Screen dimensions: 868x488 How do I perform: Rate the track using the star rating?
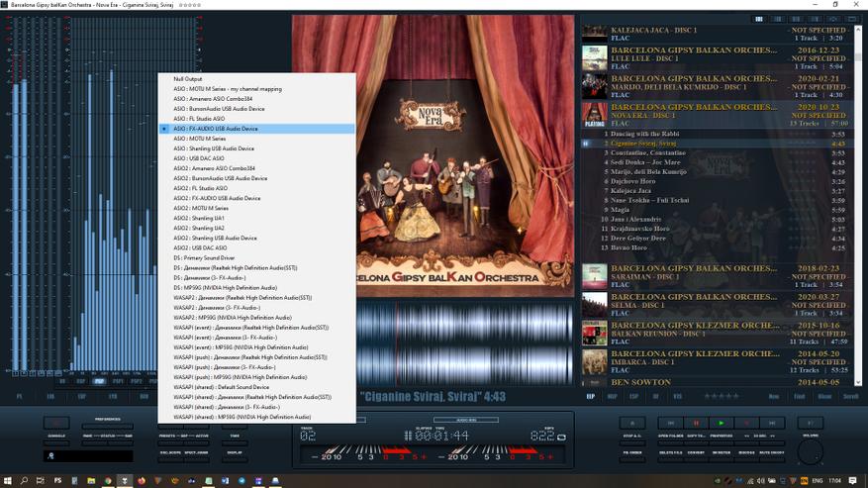click(x=721, y=396)
